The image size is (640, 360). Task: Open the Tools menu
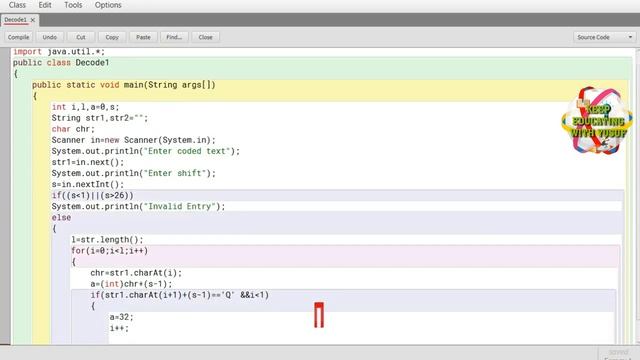coord(73,5)
